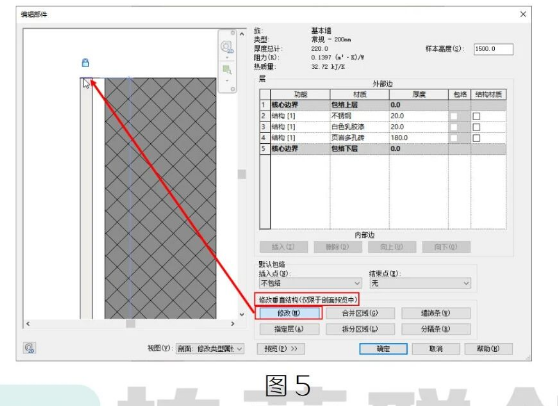Expand the arrow under the steering wheel icon
Image resolution: width=558 pixels, height=406 pixels.
click(x=227, y=57)
